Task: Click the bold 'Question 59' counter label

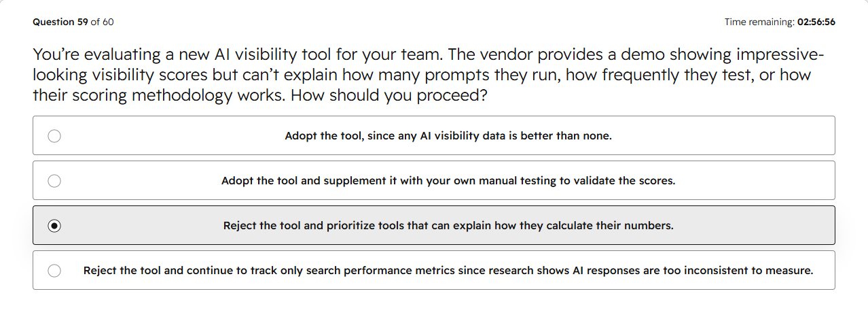Action: tap(60, 22)
